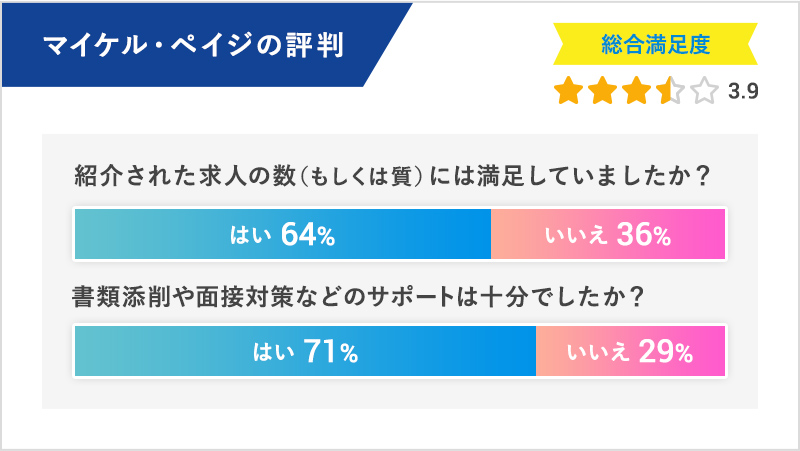800x451 pixels.
Task: Click the blue はい 64% bar
Action: [x=283, y=235]
